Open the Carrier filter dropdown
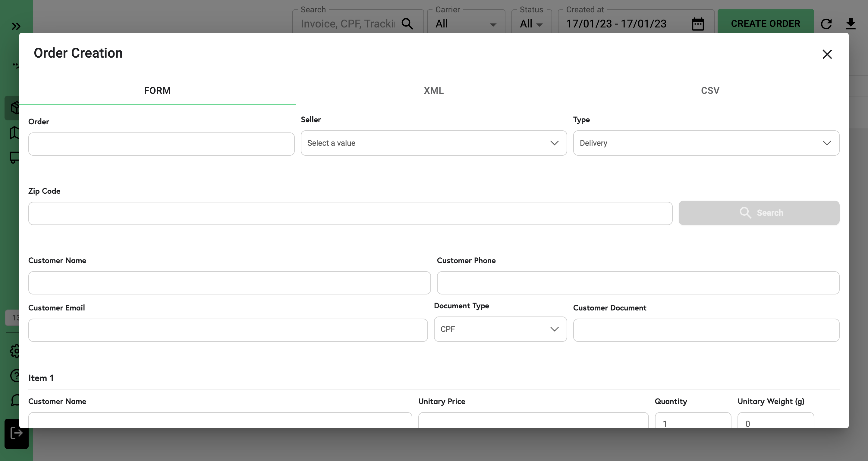Viewport: 868px width, 461px height. pyautogui.click(x=466, y=24)
